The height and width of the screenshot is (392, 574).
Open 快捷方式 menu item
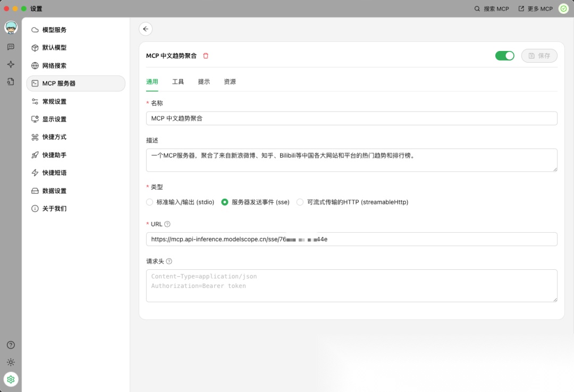tap(76, 137)
